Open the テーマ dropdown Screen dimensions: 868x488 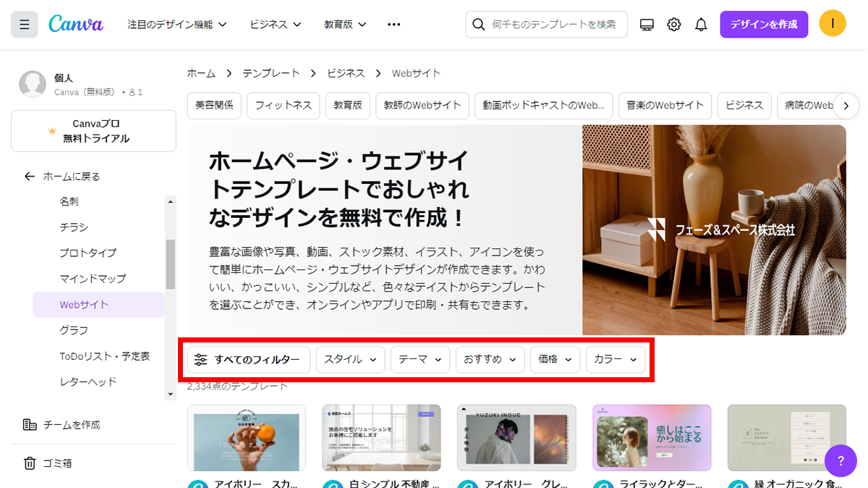(420, 360)
